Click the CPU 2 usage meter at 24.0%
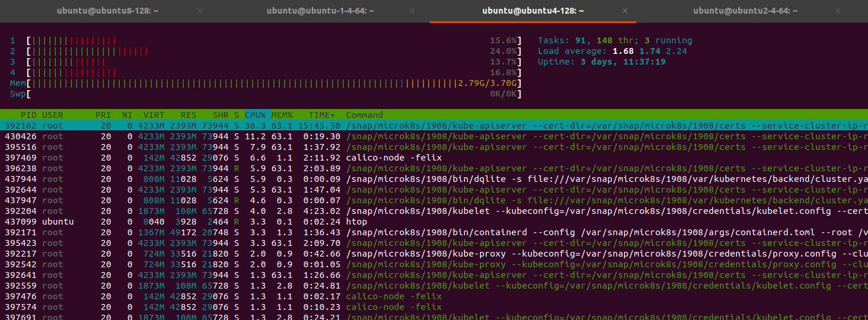868x320 pixels. tap(265, 51)
